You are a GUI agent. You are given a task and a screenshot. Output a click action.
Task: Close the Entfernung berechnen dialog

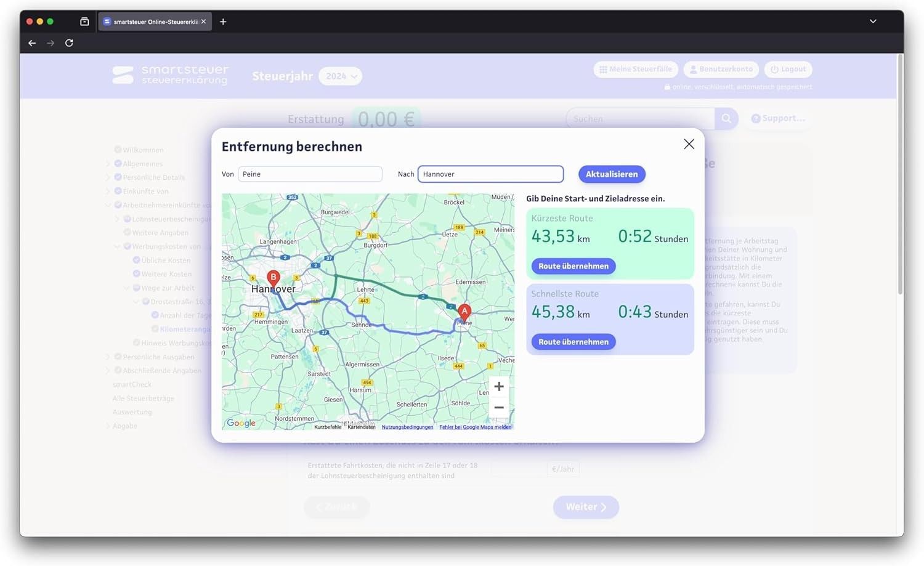(x=689, y=144)
